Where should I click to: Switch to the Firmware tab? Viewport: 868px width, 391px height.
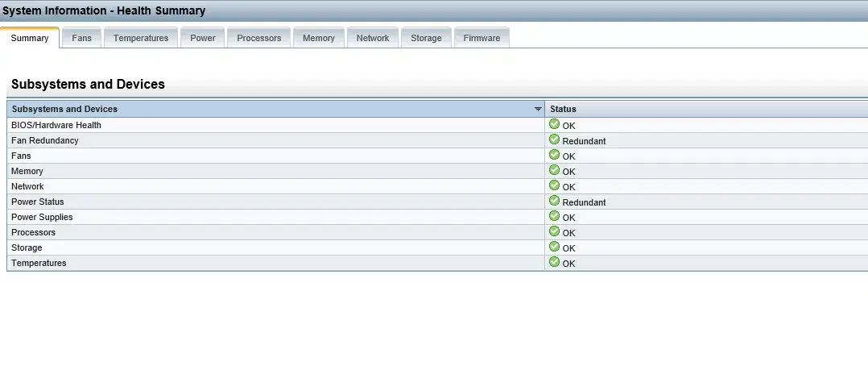point(482,38)
